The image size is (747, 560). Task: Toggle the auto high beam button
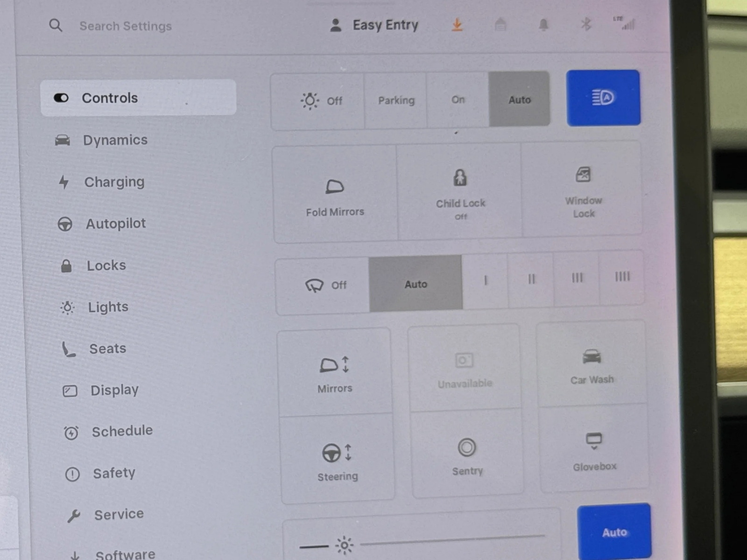603,98
